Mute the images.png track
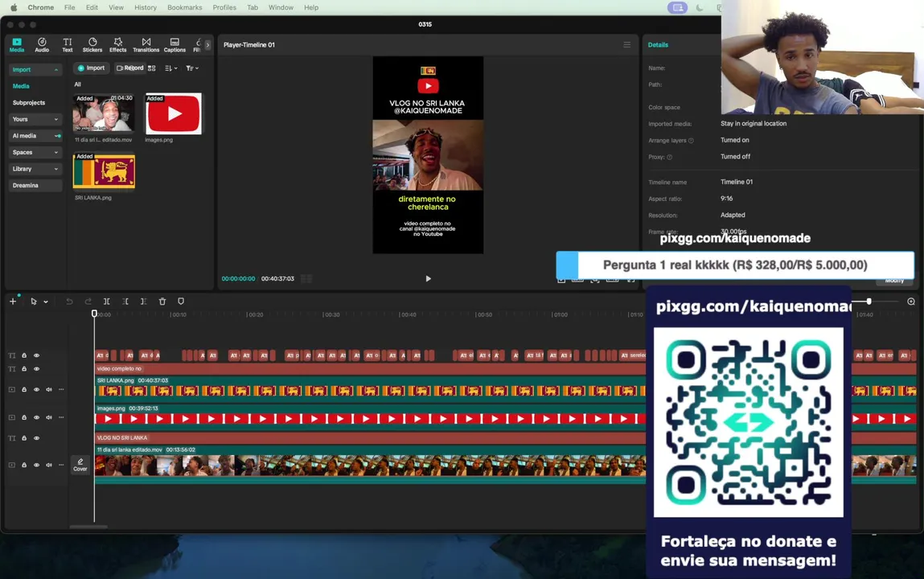 click(x=49, y=417)
